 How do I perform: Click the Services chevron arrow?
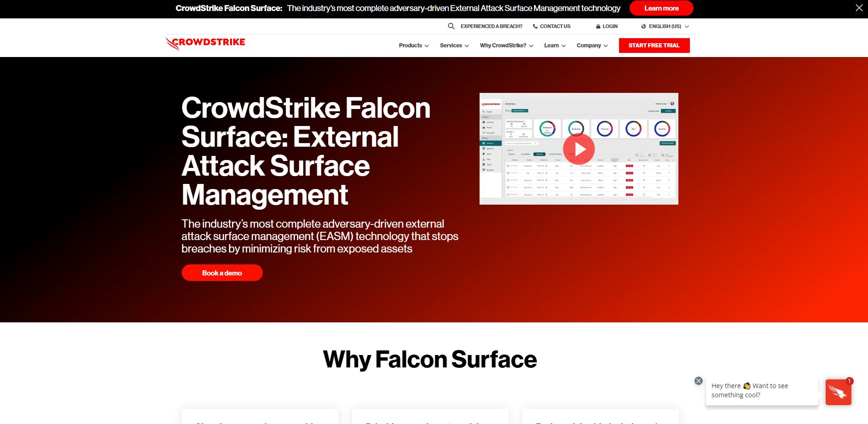(x=467, y=46)
